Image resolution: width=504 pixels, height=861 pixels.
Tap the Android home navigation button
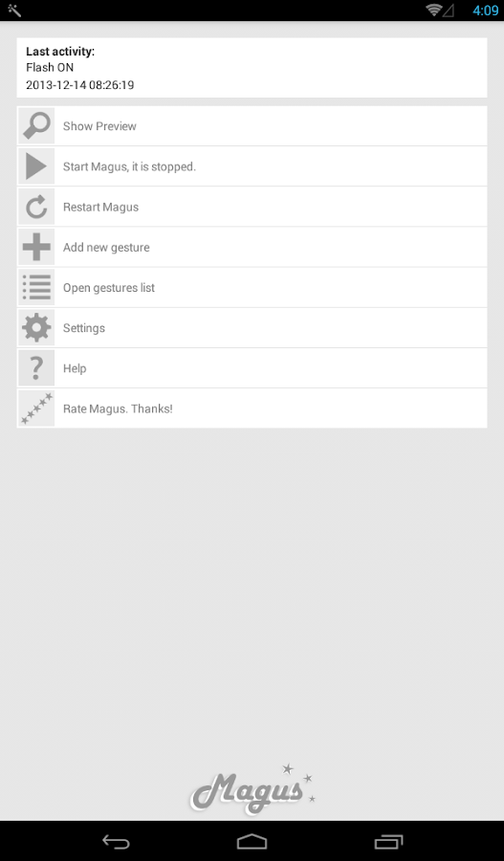click(252, 841)
